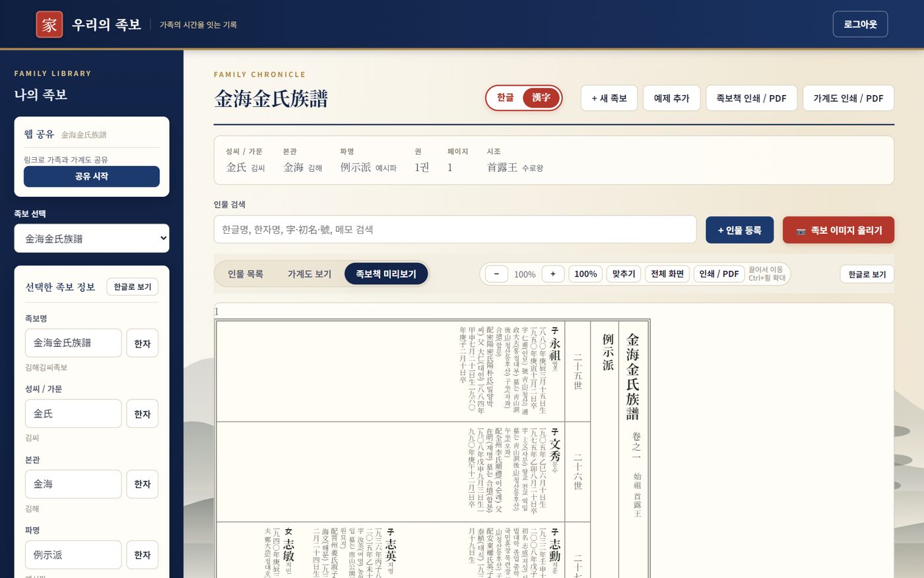Image resolution: width=924 pixels, height=578 pixels.
Task: Upload genealogy image with 족보 이미지 올리기
Action: [838, 230]
